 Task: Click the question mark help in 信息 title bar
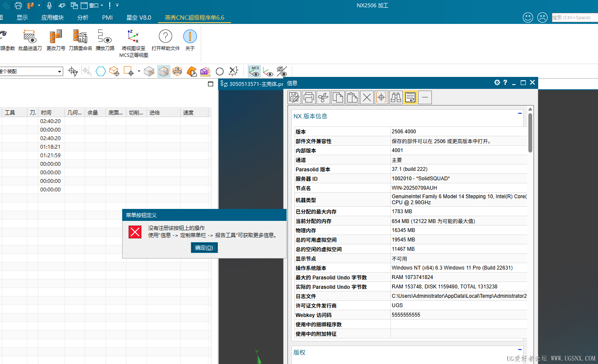[x=505, y=82]
